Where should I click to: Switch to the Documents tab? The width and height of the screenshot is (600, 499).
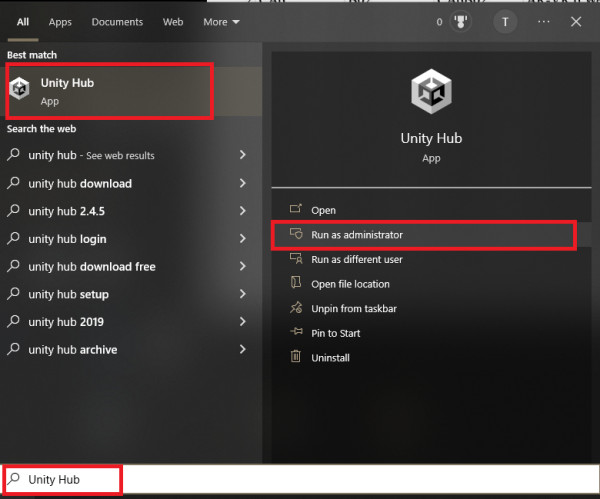tap(117, 22)
